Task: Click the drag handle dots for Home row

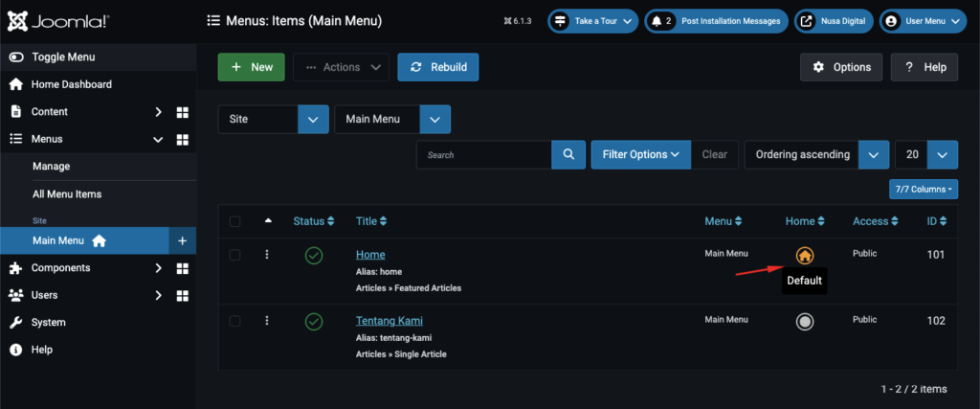Action: [x=267, y=255]
